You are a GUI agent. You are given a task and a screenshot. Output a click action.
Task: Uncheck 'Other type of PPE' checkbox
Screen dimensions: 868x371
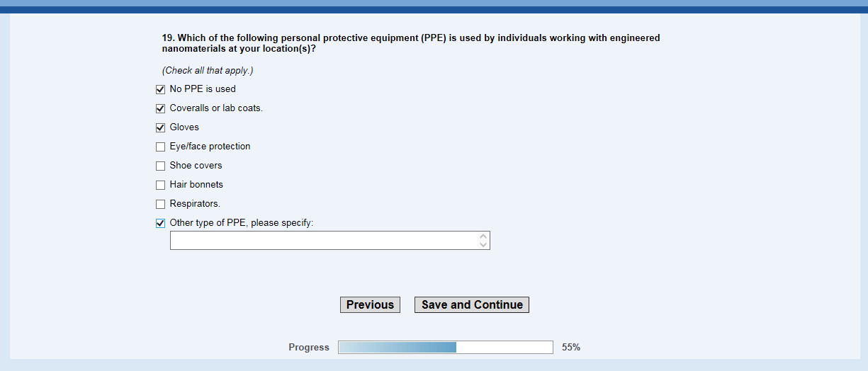(x=160, y=224)
